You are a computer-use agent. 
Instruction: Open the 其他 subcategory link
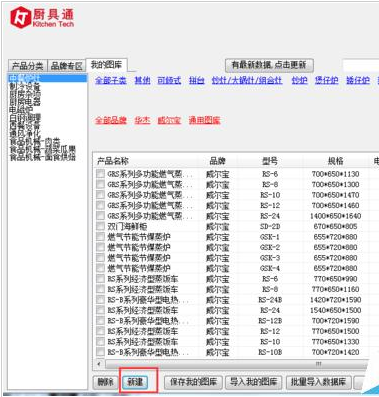[142, 80]
